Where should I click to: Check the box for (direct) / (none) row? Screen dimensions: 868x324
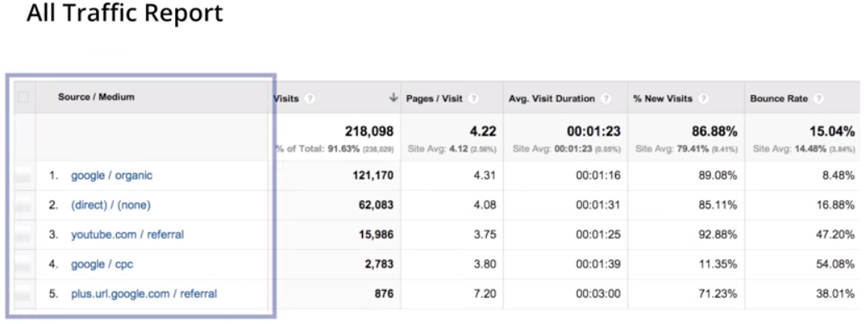(x=23, y=206)
